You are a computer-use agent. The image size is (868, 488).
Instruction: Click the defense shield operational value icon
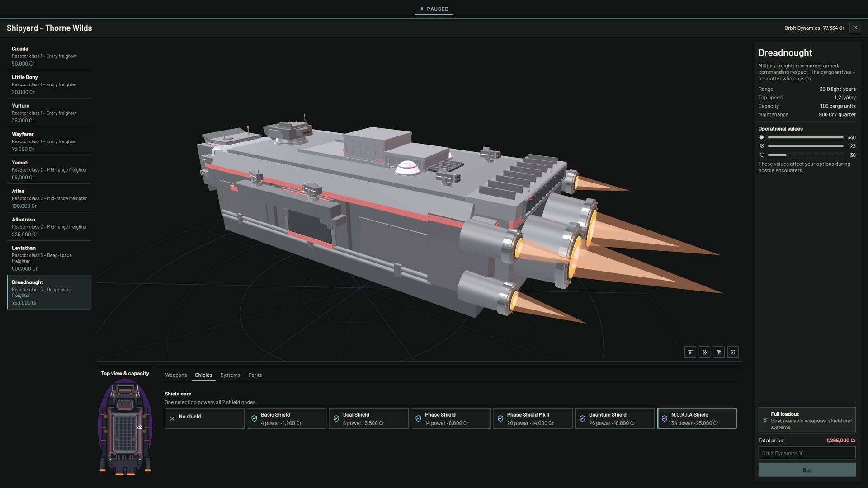(x=762, y=146)
